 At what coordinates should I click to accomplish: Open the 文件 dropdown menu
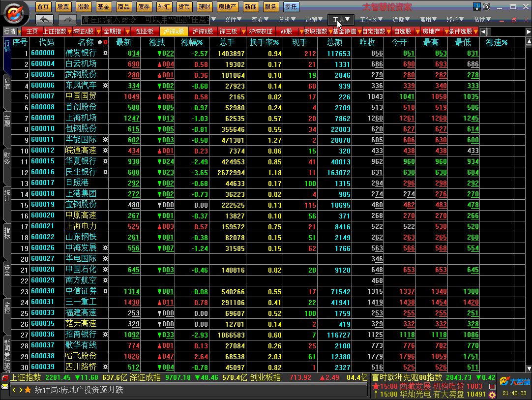tap(233, 20)
